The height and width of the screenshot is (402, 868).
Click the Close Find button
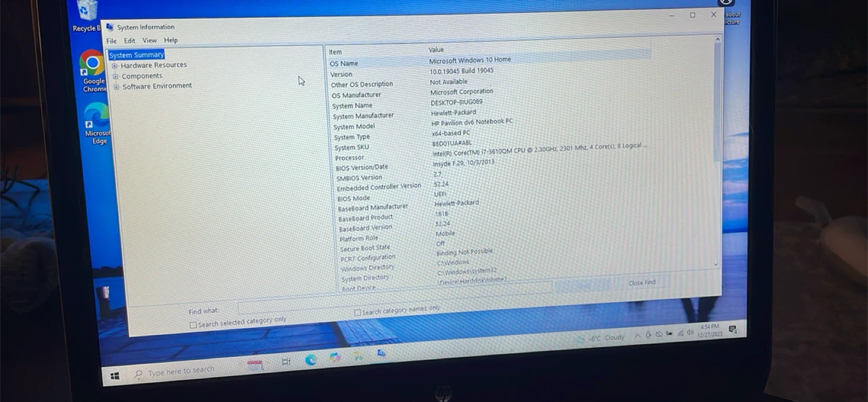coord(642,283)
